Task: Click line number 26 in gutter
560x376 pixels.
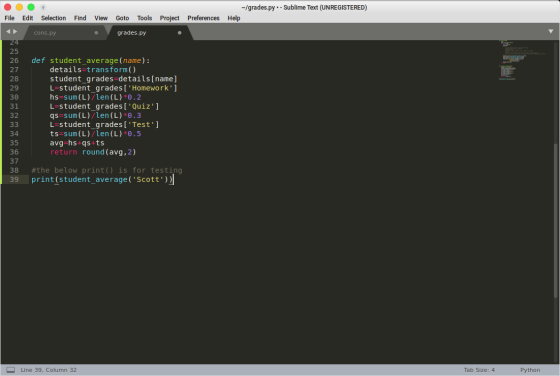Action: pos(14,61)
